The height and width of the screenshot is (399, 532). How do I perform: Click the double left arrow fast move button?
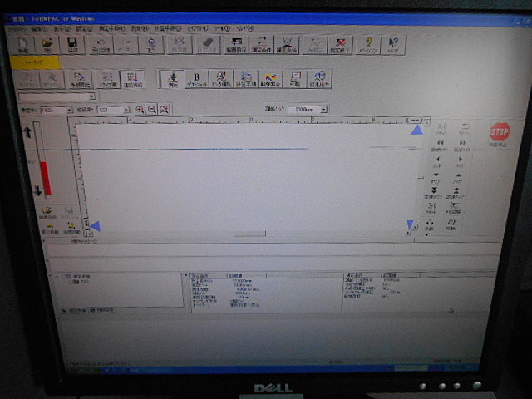point(440,145)
